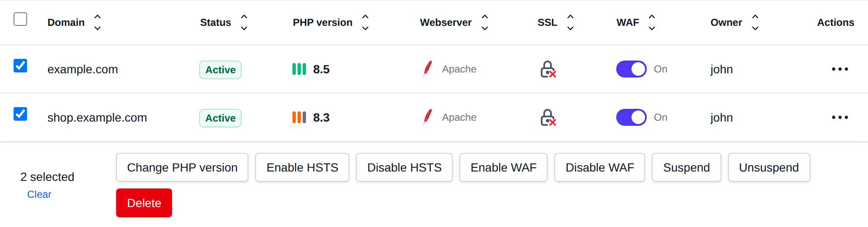Viewport: 868px width, 227px height.
Task: Click PHP version value 8.3
Action: tap(321, 117)
